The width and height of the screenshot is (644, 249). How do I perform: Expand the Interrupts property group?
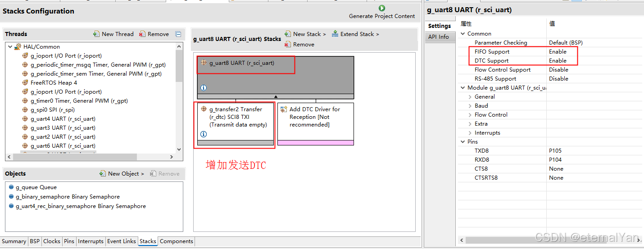[470, 132]
